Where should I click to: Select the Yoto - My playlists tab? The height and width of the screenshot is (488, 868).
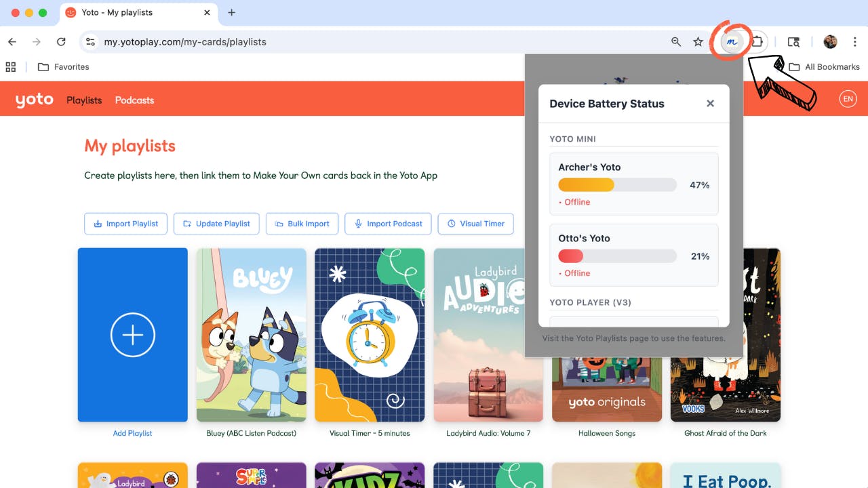pos(139,13)
